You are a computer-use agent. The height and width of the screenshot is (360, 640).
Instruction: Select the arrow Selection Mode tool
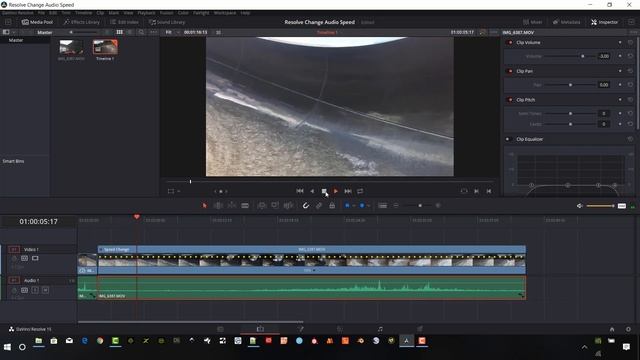[x=204, y=206]
